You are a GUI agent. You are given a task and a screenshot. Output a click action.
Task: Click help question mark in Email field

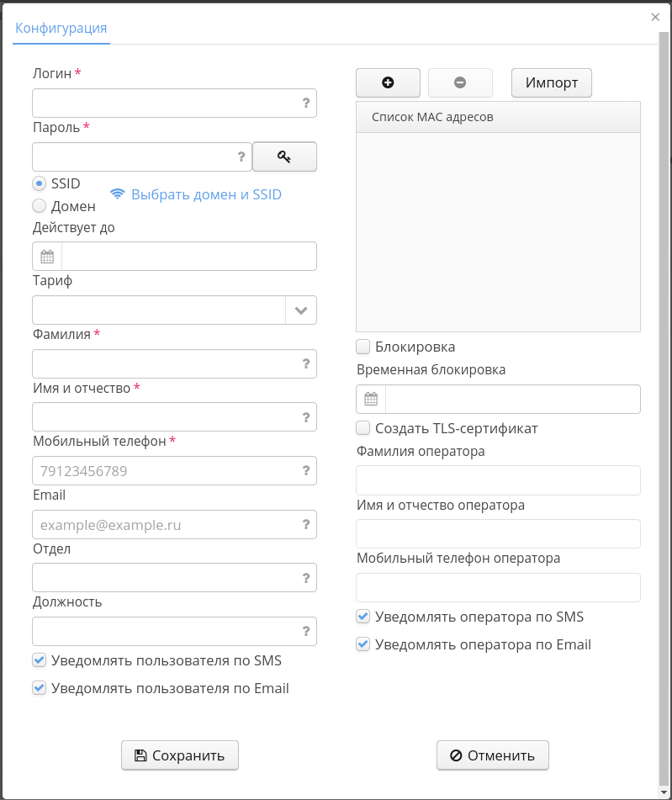pyautogui.click(x=306, y=524)
